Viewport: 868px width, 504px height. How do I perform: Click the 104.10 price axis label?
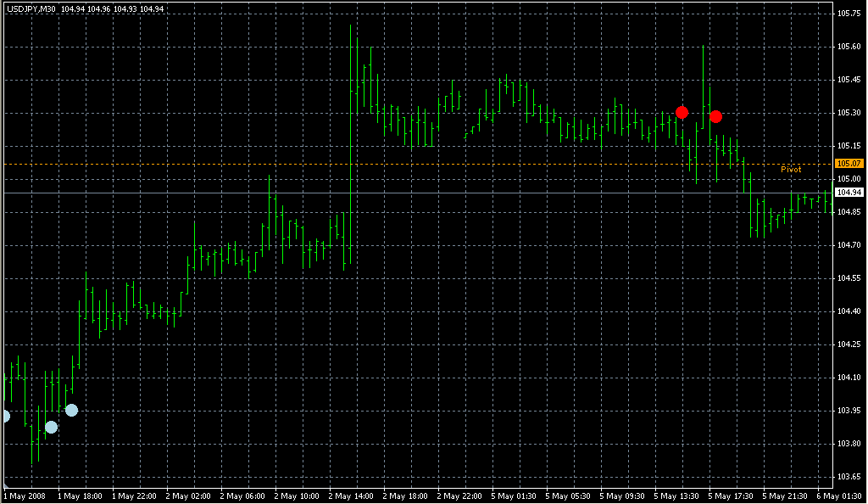point(849,378)
